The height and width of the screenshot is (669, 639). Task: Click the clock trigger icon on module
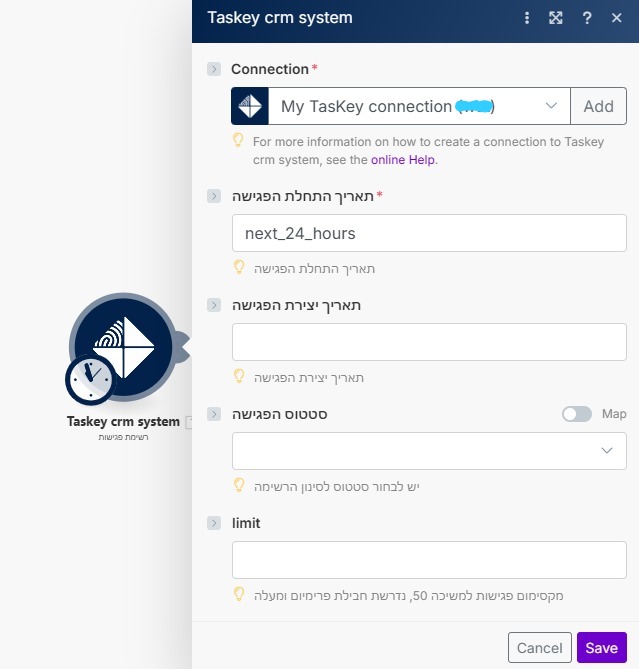pos(91,379)
